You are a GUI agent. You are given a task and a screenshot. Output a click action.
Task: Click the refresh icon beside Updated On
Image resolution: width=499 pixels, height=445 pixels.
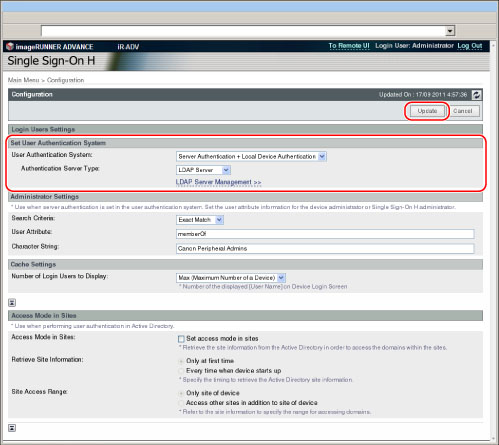[476, 95]
